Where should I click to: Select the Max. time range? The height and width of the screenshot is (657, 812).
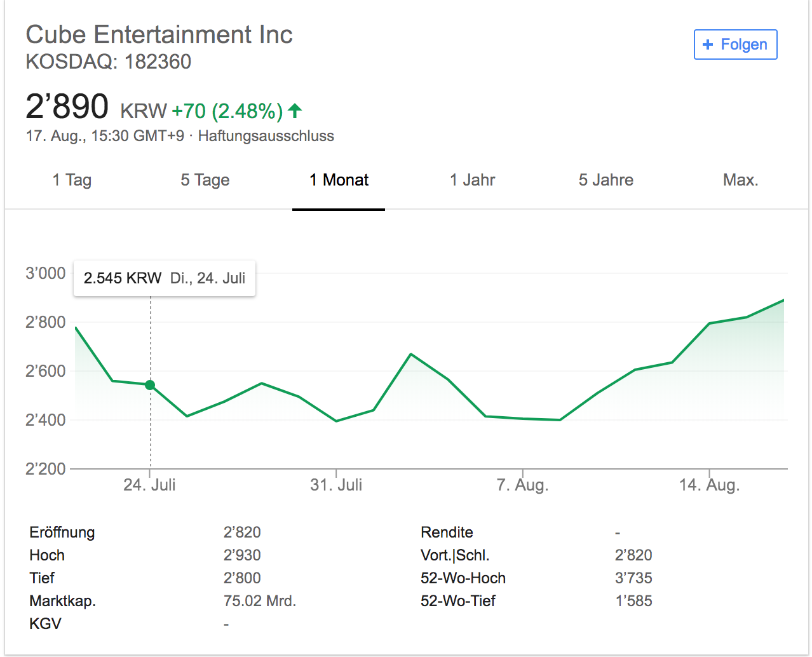point(740,180)
